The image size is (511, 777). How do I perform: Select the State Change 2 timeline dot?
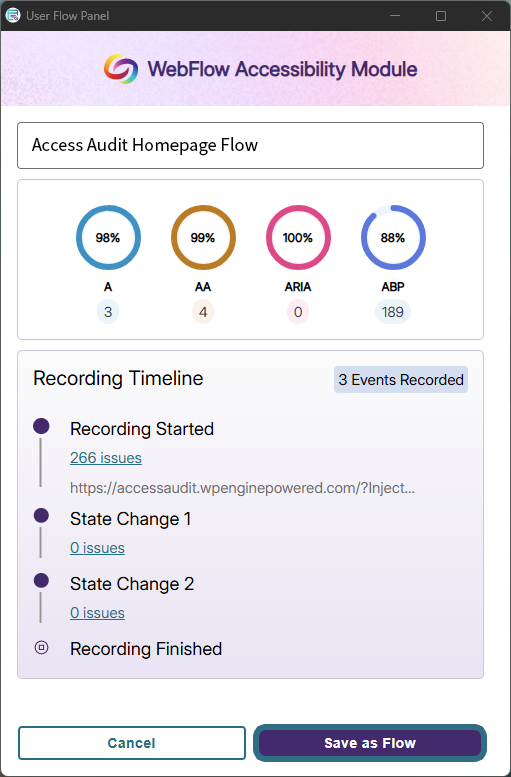click(x=41, y=581)
